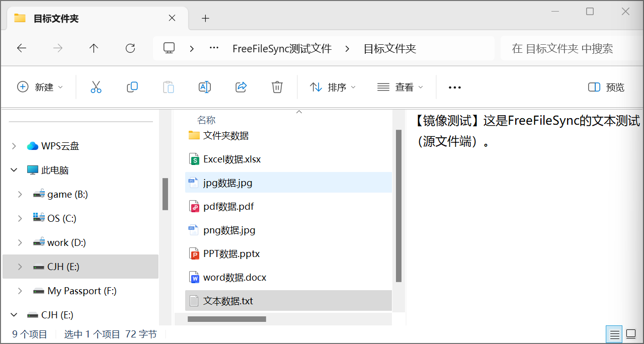Screen dimensions: 644x344
Task: Click the Share icon in toolbar
Action: pos(241,87)
